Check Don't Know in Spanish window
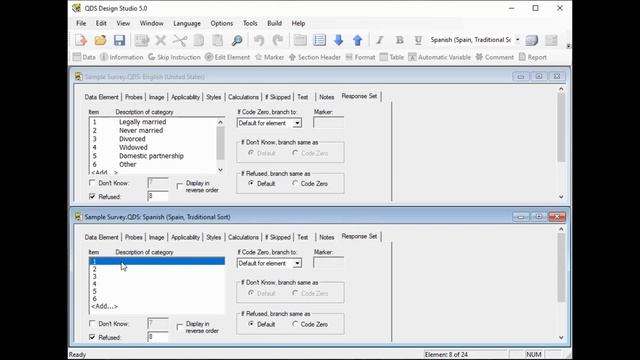 [92, 323]
